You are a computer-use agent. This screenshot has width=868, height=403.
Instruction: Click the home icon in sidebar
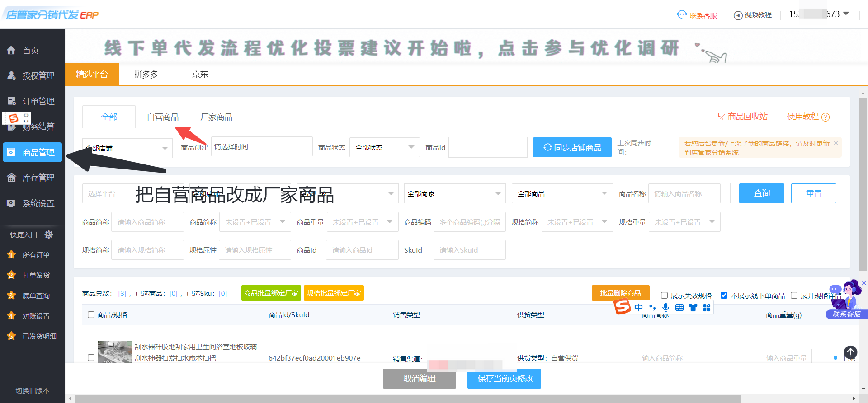click(x=11, y=51)
